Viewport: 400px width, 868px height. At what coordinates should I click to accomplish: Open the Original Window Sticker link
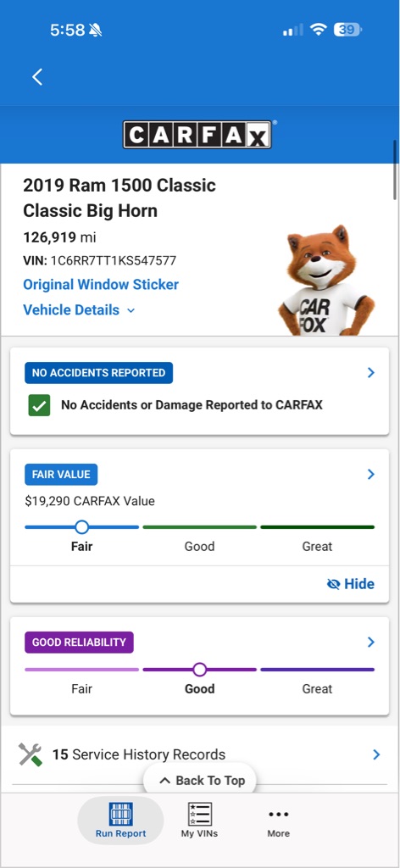click(x=101, y=285)
